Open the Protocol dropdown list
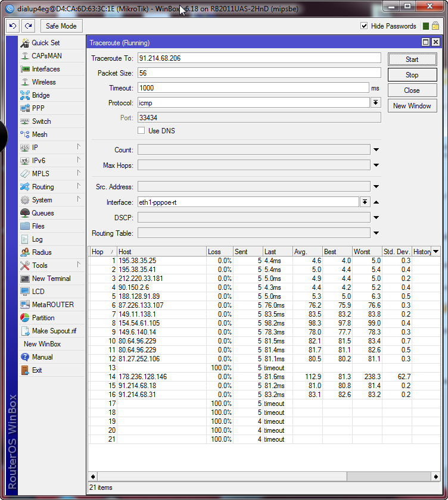Viewport: 448px width, 500px height. (376, 102)
